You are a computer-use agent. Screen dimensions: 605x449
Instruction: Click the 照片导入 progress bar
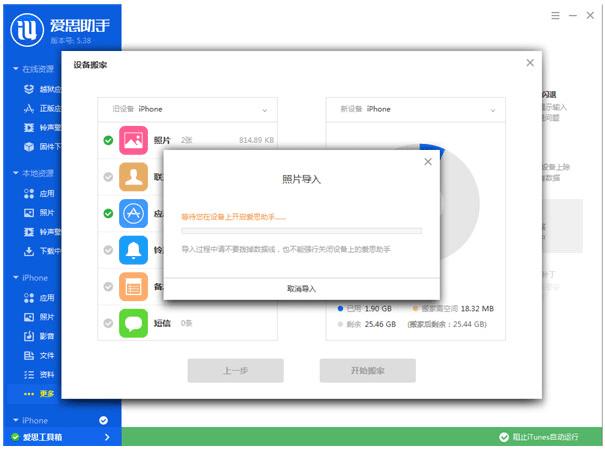(301, 231)
